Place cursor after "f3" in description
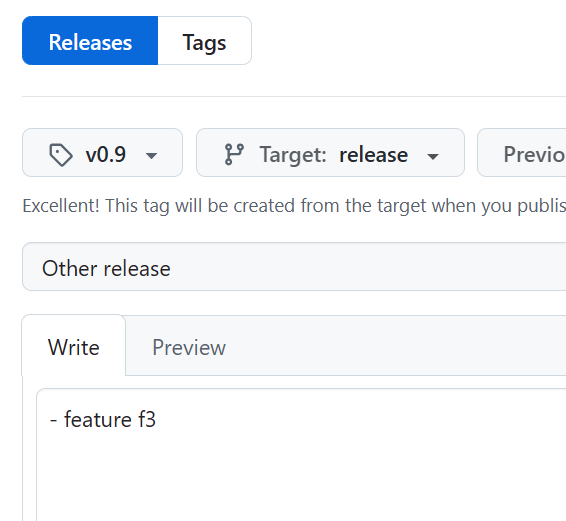 157,420
